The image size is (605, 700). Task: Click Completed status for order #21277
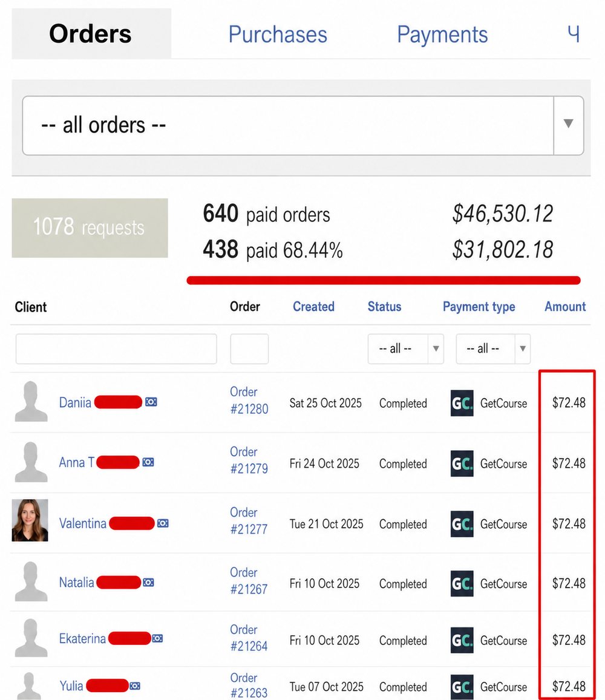point(403,525)
